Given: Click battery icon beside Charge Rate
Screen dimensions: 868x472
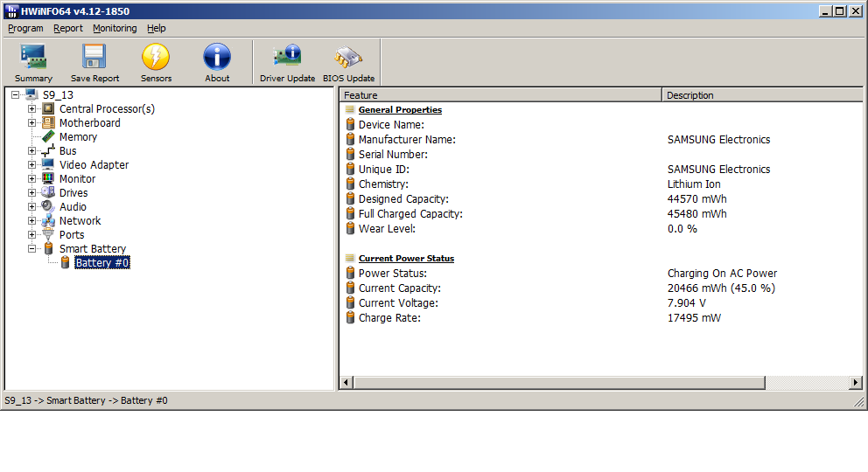Looking at the screenshot, I should click(x=350, y=317).
